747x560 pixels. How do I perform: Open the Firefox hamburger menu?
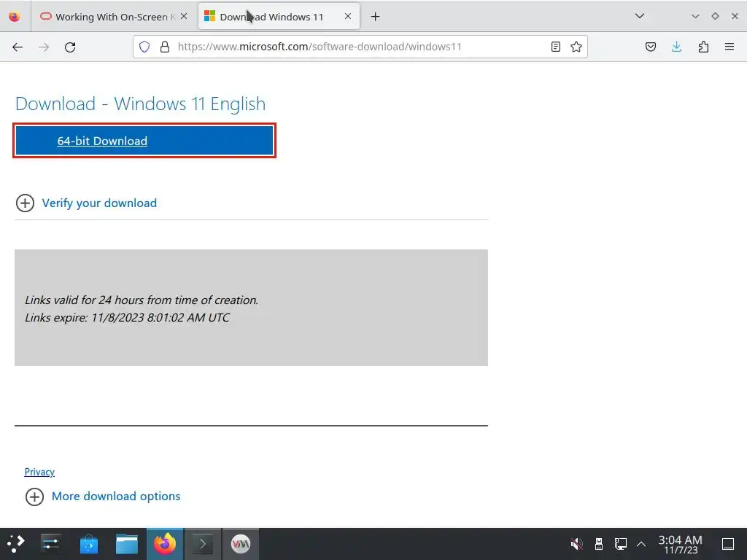(x=729, y=47)
